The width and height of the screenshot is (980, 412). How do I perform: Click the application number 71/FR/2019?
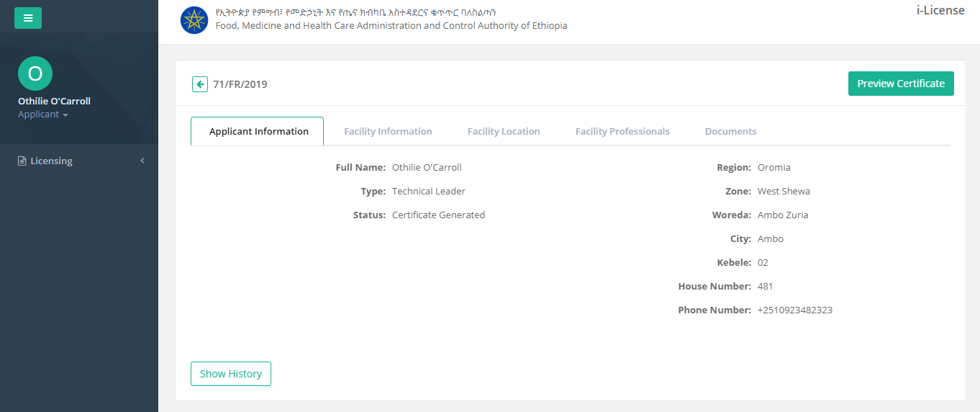pos(240,84)
